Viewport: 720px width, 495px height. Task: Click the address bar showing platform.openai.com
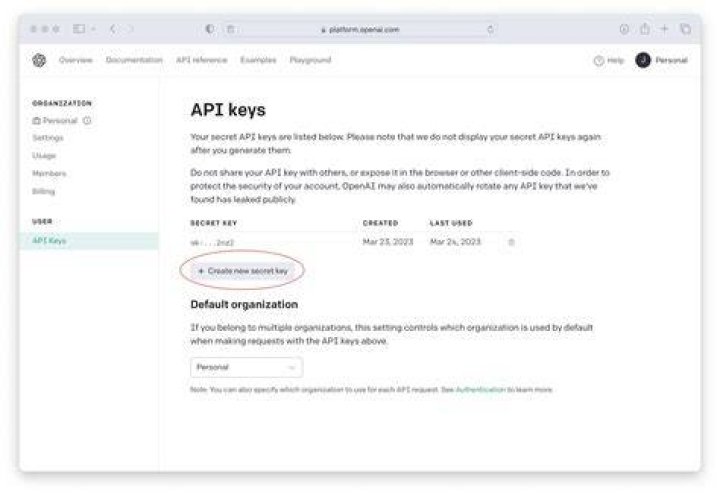(360, 29)
